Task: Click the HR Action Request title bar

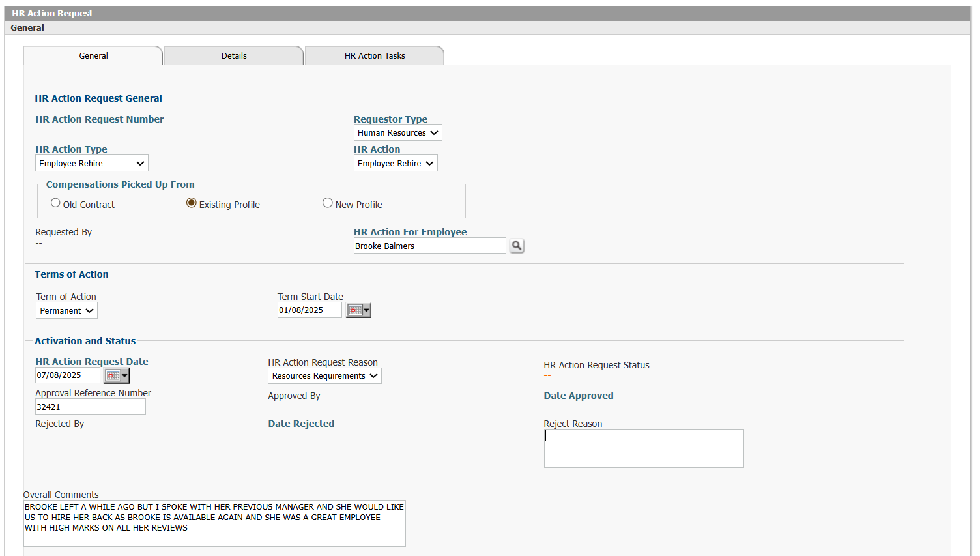Action: (487, 13)
